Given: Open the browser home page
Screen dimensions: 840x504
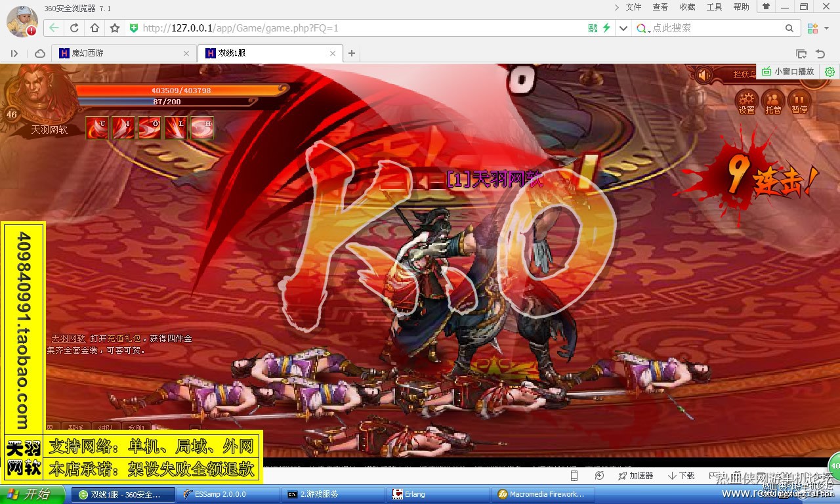Looking at the screenshot, I should coord(94,28).
